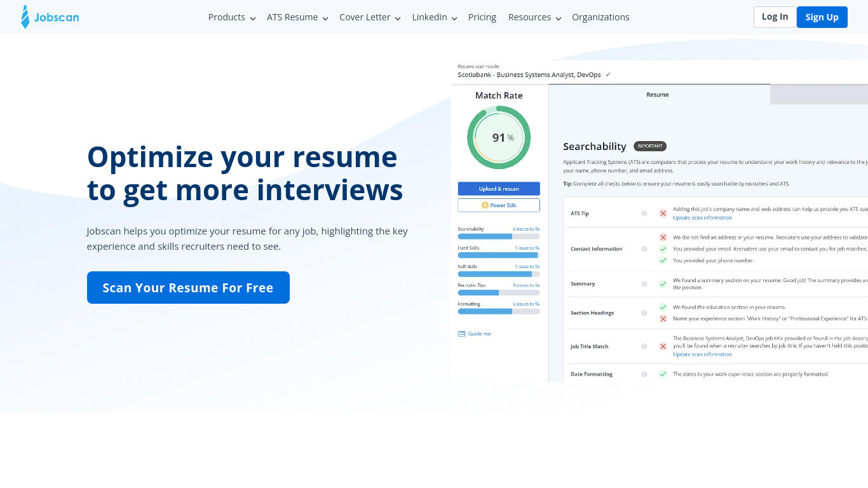Click the Log In button
This screenshot has height=488, width=868.
(775, 17)
